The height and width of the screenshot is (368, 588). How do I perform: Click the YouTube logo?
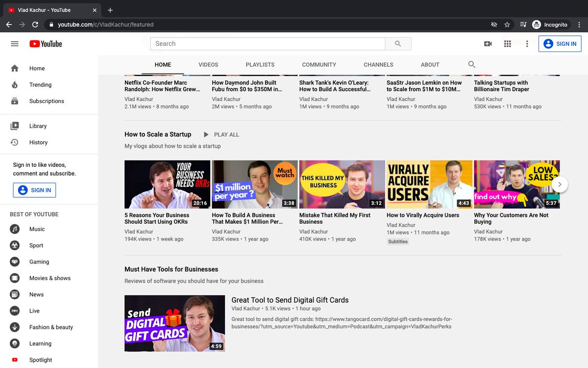46,44
